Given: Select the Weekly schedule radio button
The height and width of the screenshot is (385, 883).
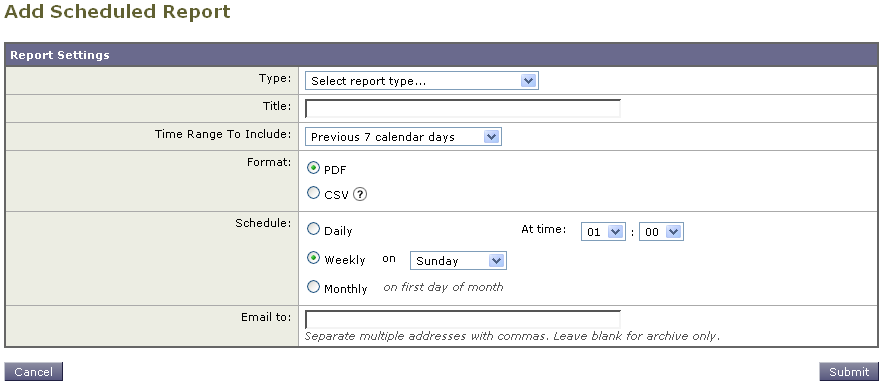Looking at the screenshot, I should (313, 258).
